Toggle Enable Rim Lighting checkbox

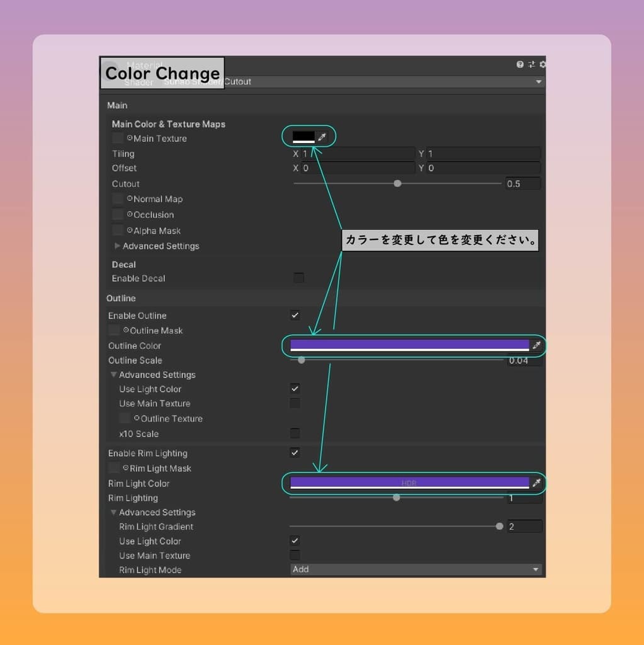pyautogui.click(x=295, y=452)
